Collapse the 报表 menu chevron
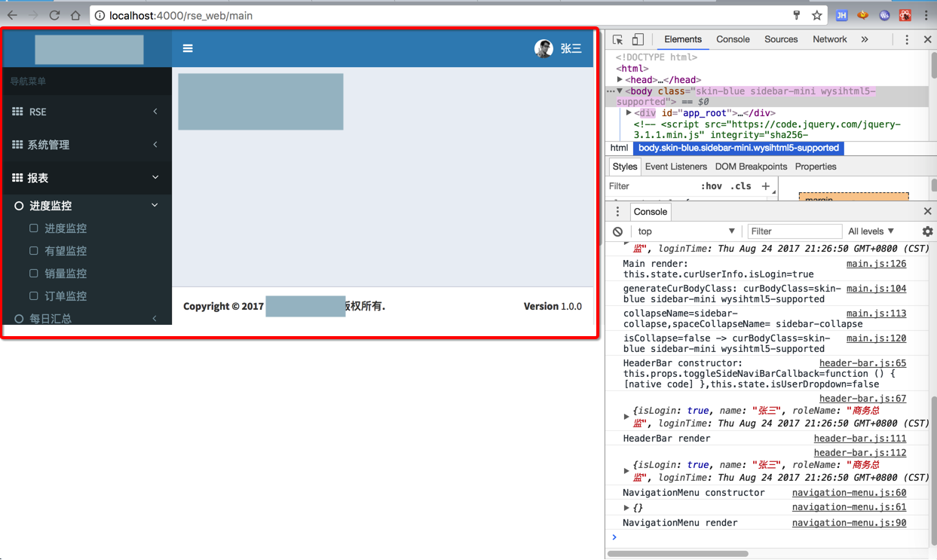Screen dimensions: 937x560 click(x=155, y=178)
